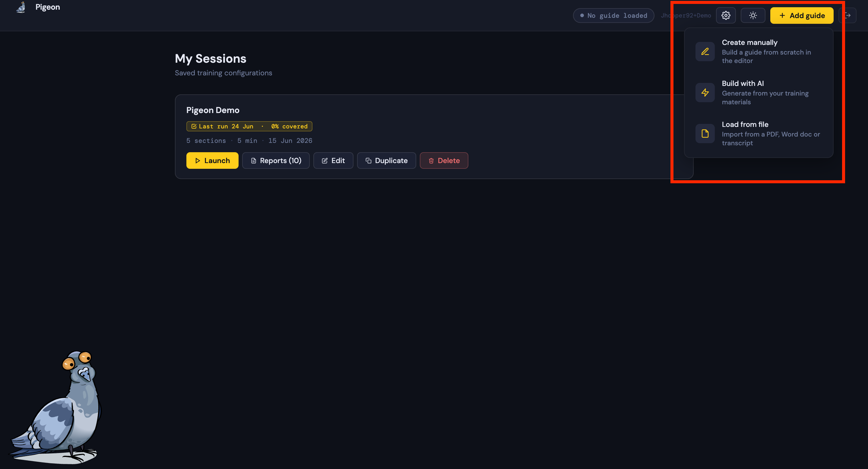This screenshot has width=868, height=469.
Task: Select Create manually from the menu
Action: pyautogui.click(x=759, y=52)
